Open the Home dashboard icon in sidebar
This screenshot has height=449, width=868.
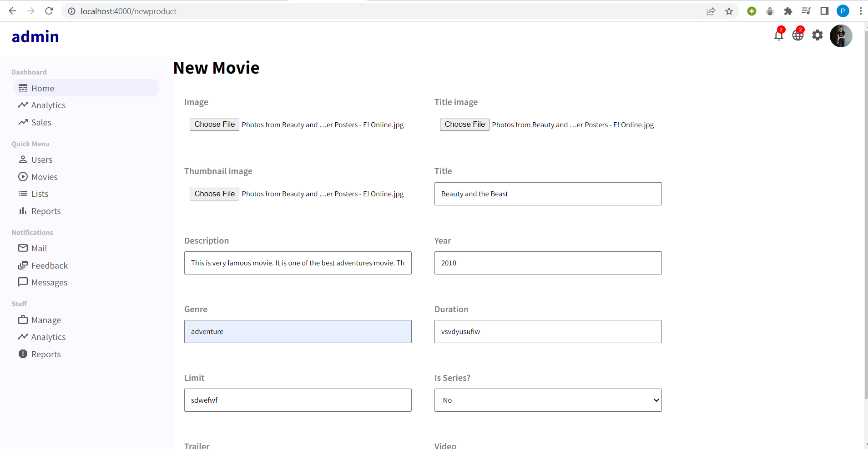coord(23,88)
